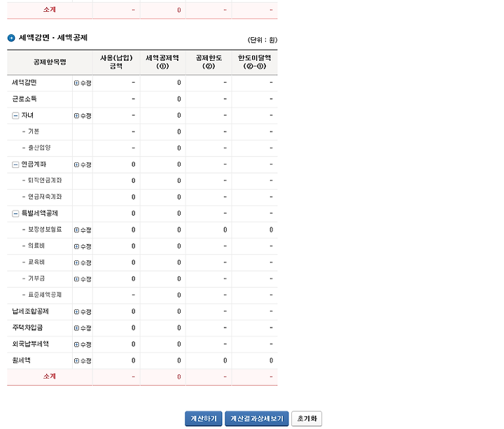Screen dimensions: 504x429
Task: Click the 세액감면 · 세액공제 heading arrow icon
Action: [11, 38]
